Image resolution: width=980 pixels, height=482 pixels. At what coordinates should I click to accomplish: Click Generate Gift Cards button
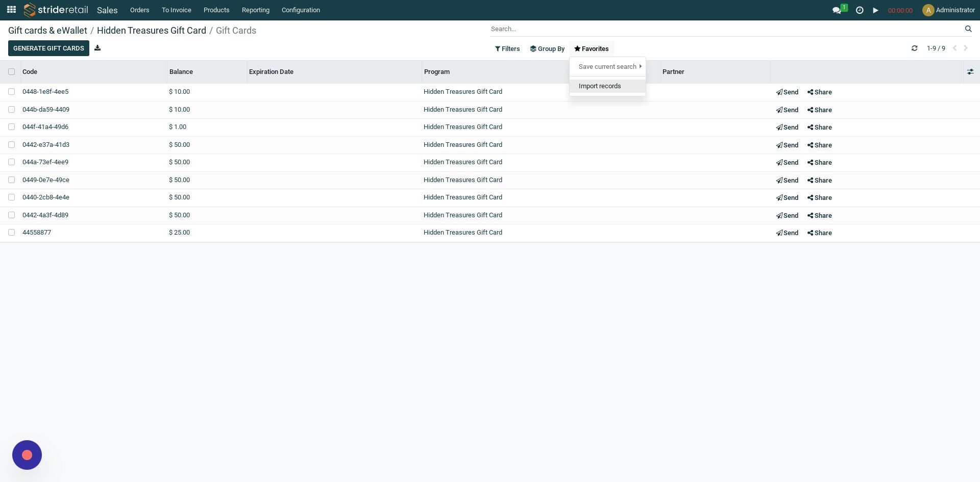point(48,48)
